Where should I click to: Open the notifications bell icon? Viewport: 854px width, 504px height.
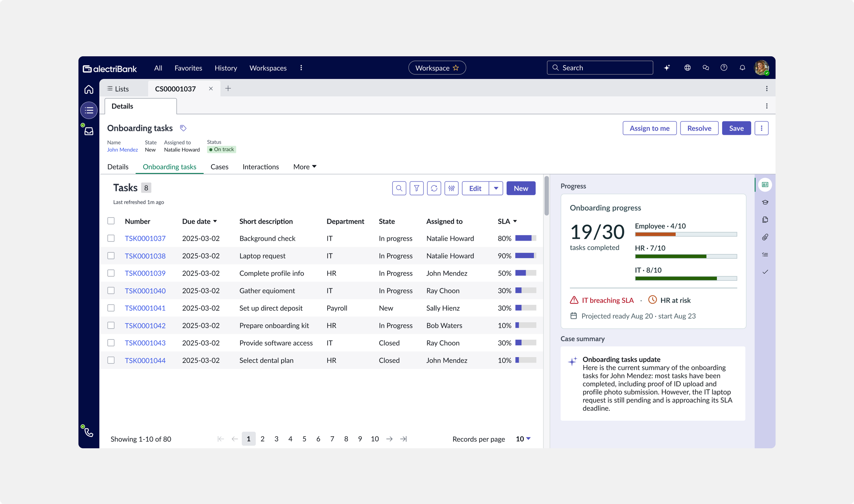tap(742, 68)
